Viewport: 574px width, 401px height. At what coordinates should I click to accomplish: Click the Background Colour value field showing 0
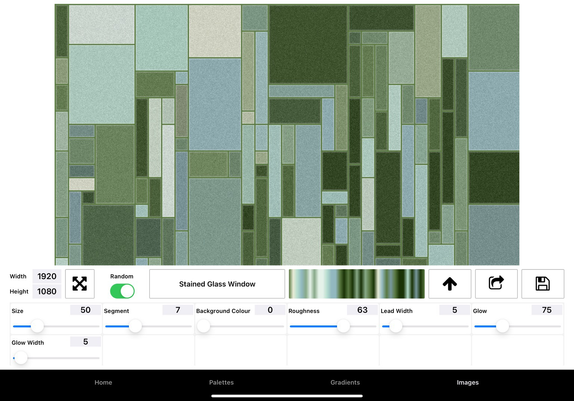[270, 310]
